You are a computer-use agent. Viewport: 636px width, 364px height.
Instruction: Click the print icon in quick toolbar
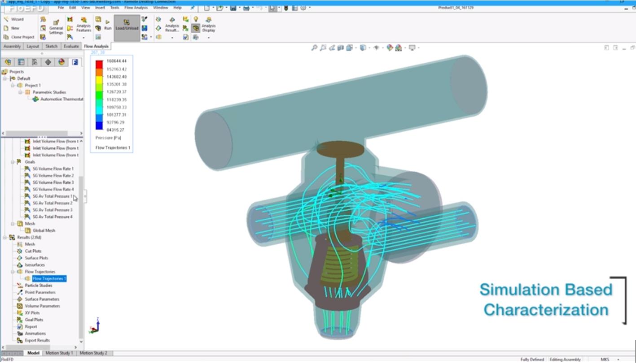[x=246, y=8]
